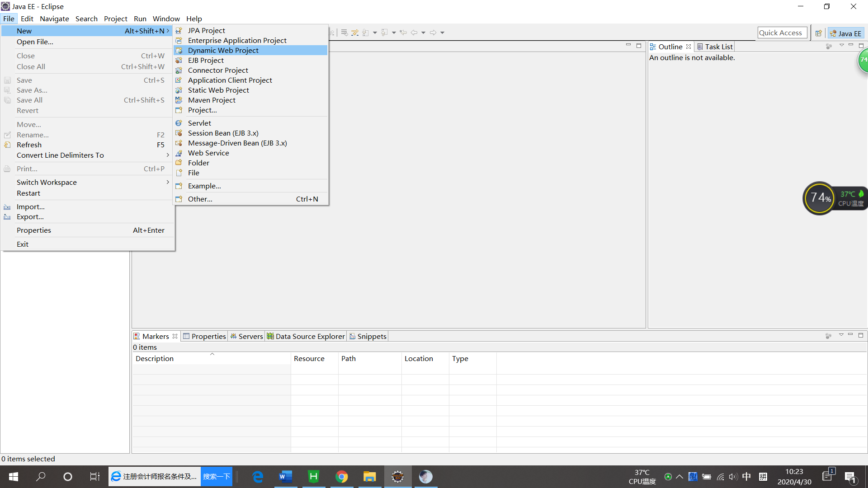Click the Snippets tab panel

[371, 335]
